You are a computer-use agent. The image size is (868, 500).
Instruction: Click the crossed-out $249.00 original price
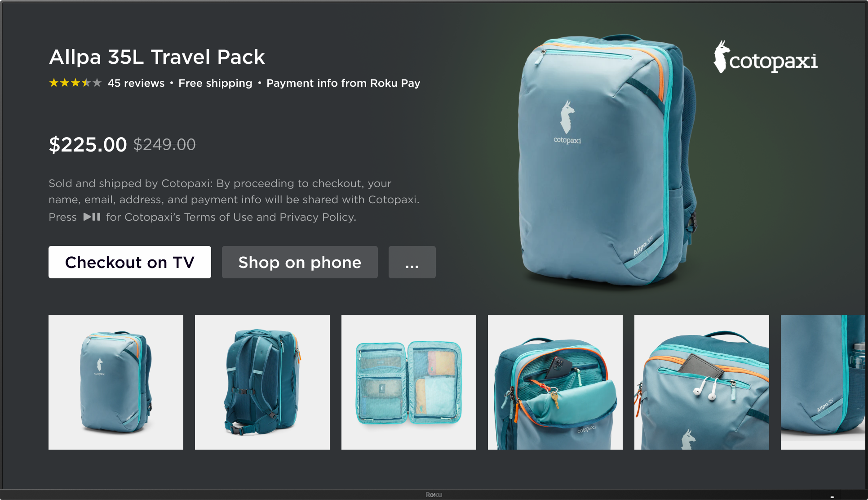(x=165, y=144)
